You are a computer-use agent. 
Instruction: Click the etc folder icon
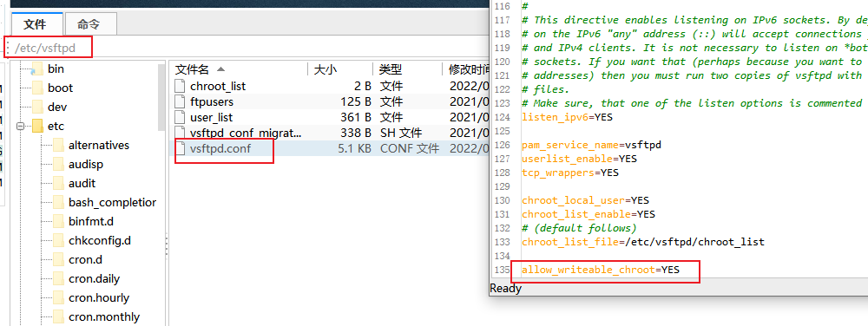point(37,126)
